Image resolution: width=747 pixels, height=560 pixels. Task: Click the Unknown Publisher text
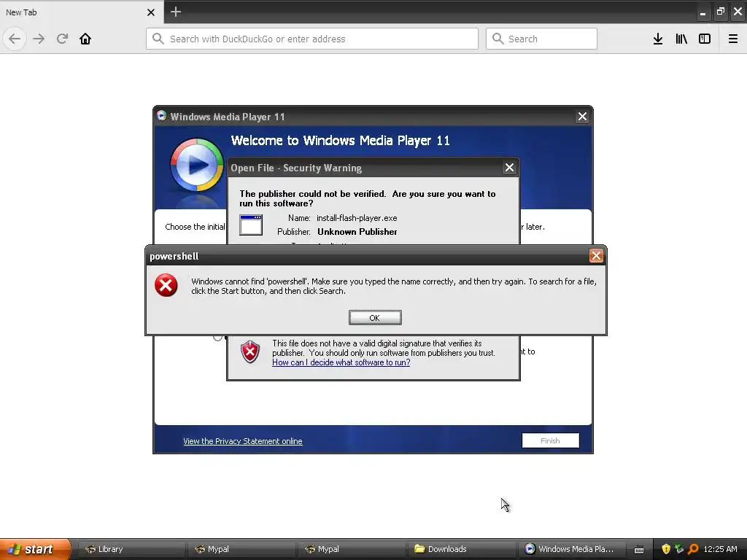pyautogui.click(x=357, y=232)
